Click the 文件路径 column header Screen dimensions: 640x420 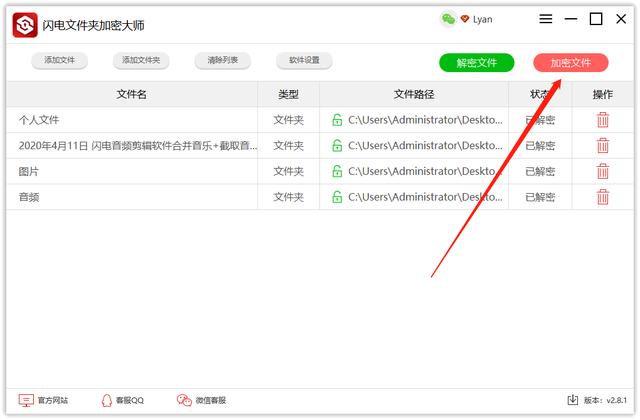tap(414, 94)
